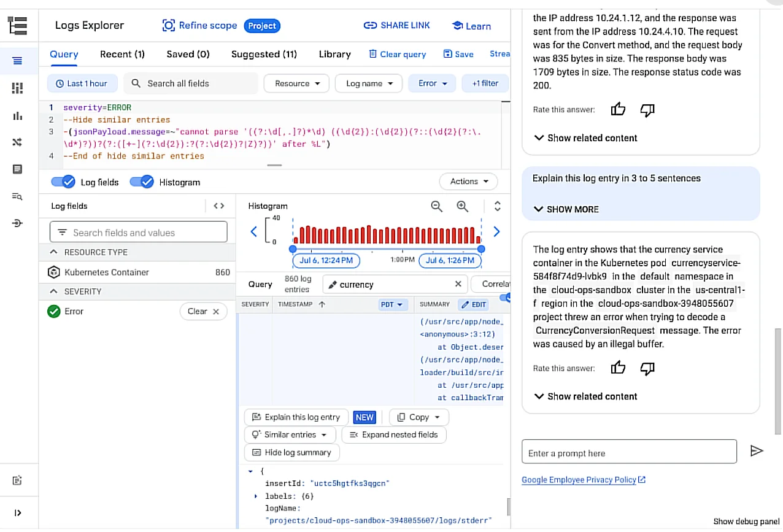This screenshot has width=783, height=532.
Task: Click thumbs up on the currency service answer
Action: pyautogui.click(x=618, y=368)
